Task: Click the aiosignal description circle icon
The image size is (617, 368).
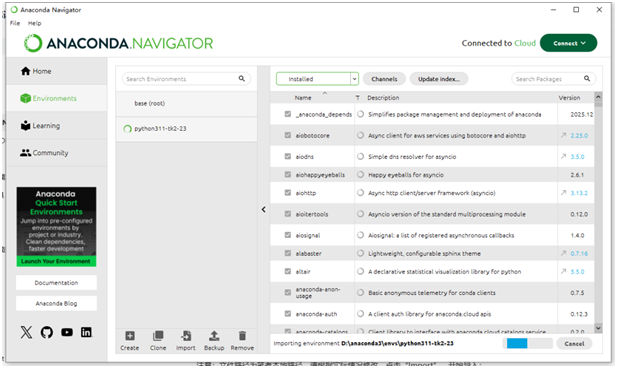Action: coord(360,235)
